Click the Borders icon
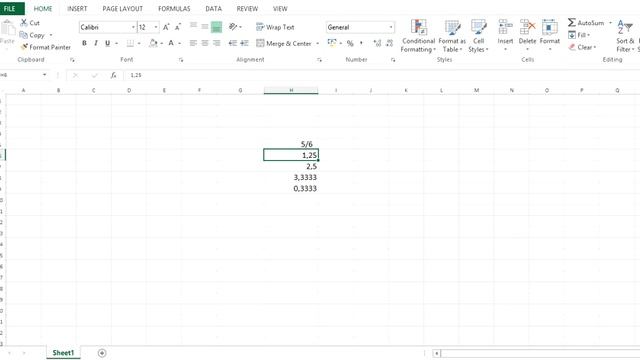 [130, 43]
